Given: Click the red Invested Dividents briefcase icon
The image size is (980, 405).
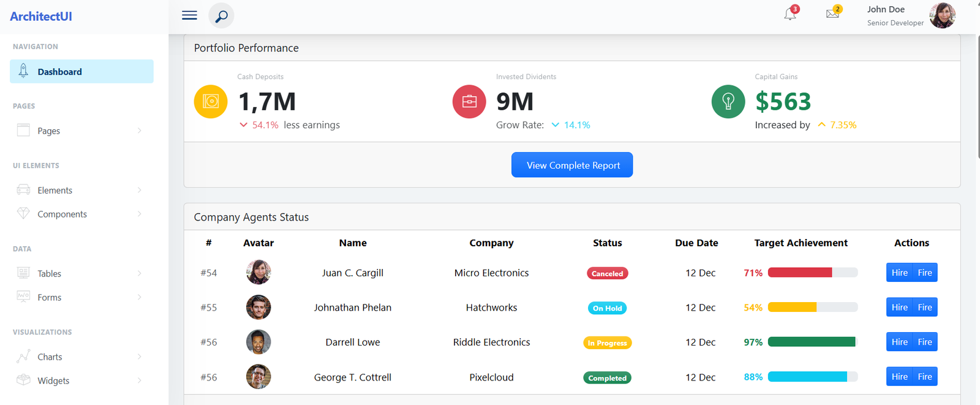Looking at the screenshot, I should (x=469, y=102).
